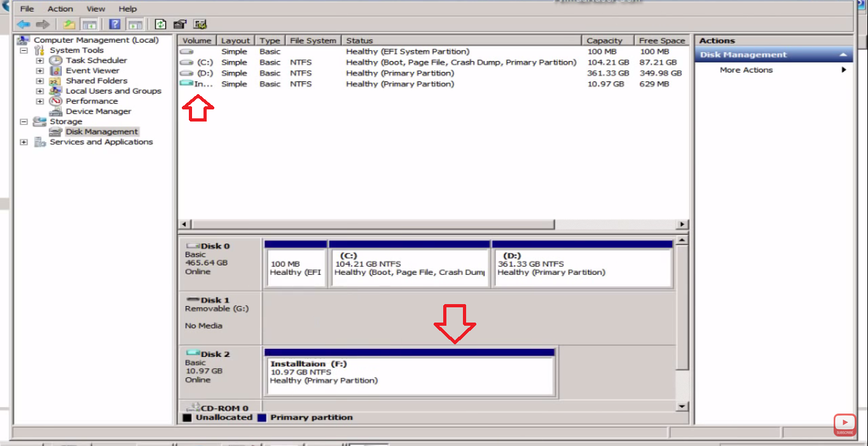Expand Services and Applications node
868x446 pixels.
click(24, 142)
